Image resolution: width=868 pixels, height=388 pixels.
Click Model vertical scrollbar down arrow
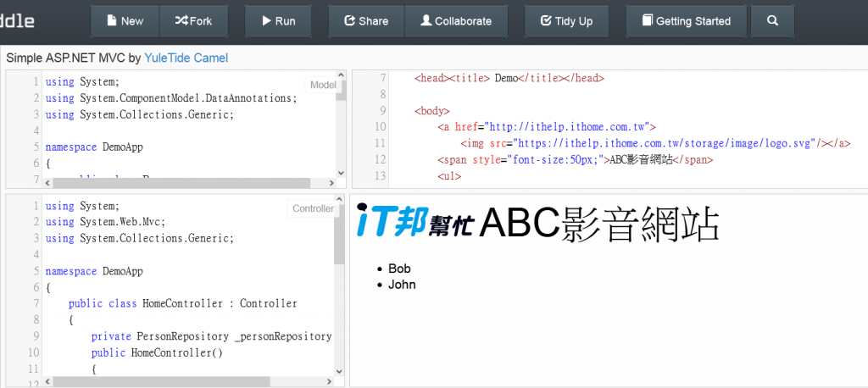[341, 173]
